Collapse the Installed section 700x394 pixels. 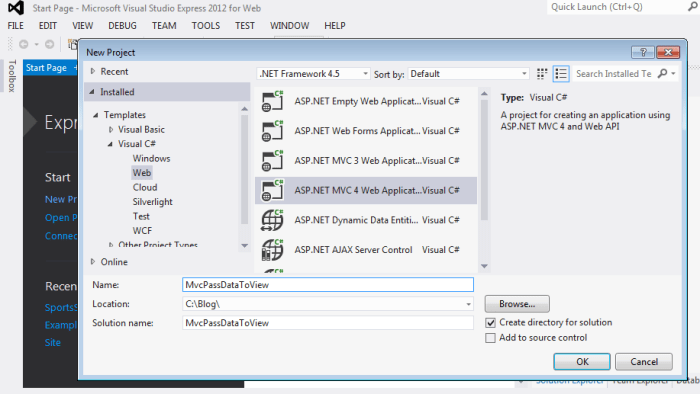[92, 92]
